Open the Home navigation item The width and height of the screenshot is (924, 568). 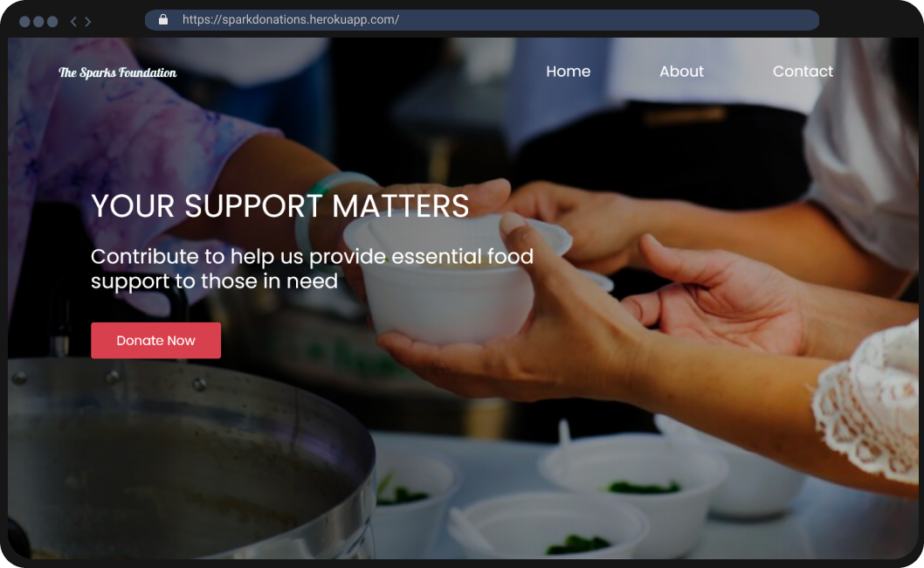coord(568,72)
